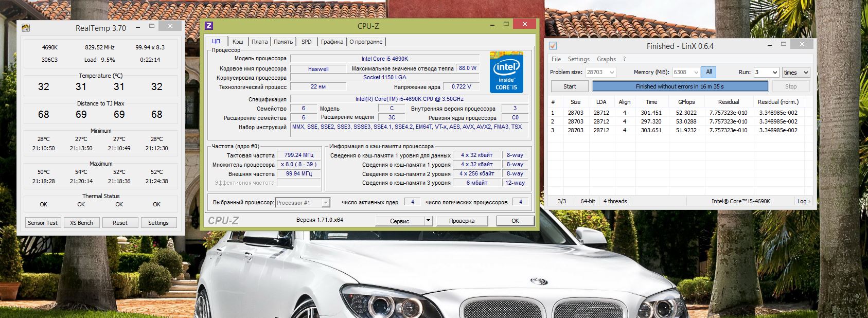Click the Time column header in LinX
Screen dimensions: 868x318
(651, 102)
